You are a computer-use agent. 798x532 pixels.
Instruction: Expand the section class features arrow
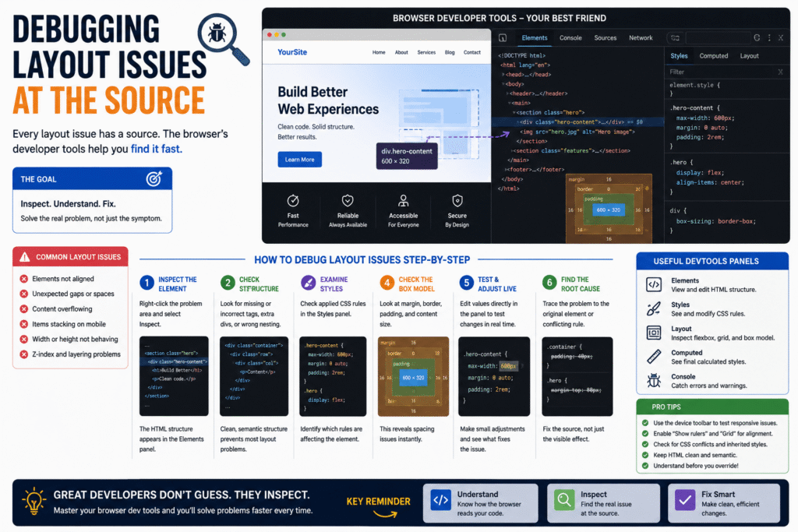click(x=513, y=151)
